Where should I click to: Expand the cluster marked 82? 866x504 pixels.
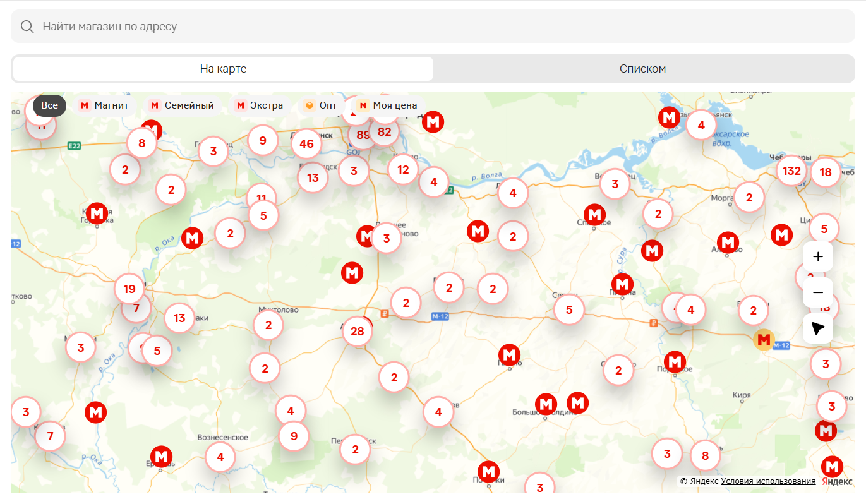pyautogui.click(x=384, y=132)
